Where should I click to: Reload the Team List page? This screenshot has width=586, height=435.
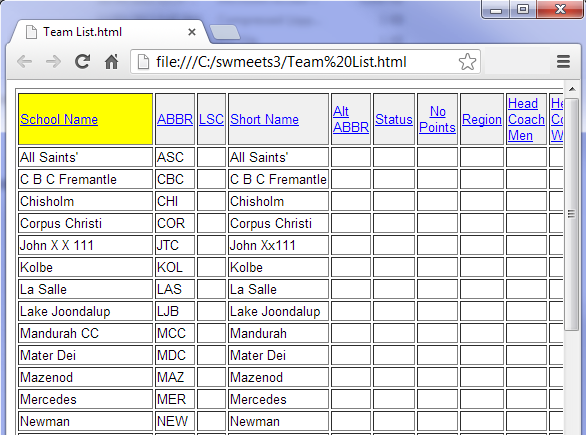82,62
